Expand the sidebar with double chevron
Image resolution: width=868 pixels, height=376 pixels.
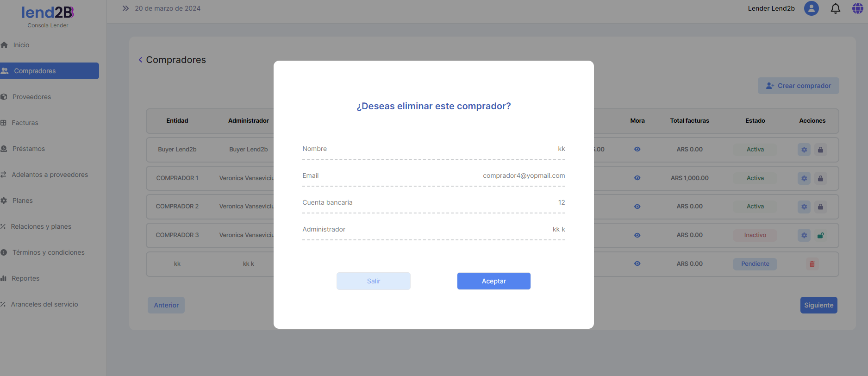(x=125, y=8)
